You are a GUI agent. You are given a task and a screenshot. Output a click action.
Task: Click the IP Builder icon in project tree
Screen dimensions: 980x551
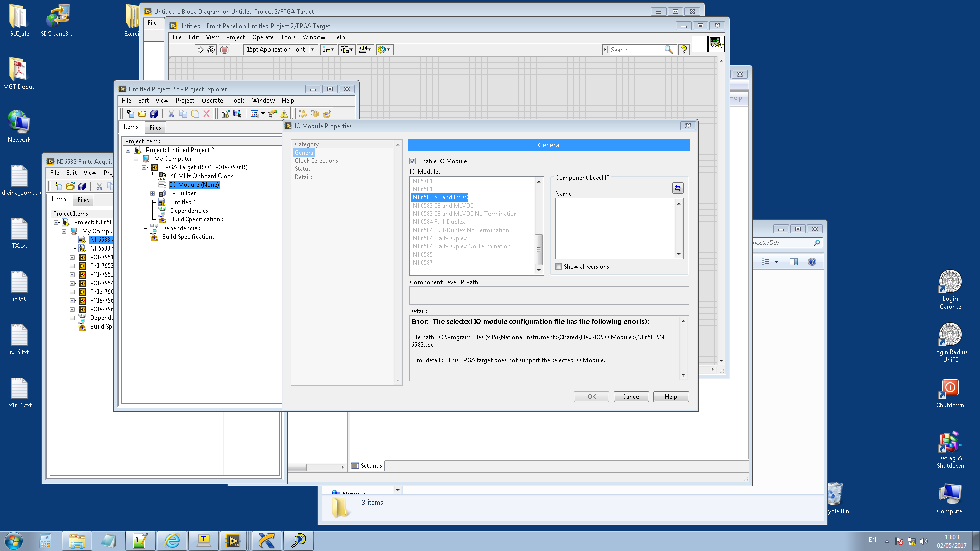(x=162, y=193)
